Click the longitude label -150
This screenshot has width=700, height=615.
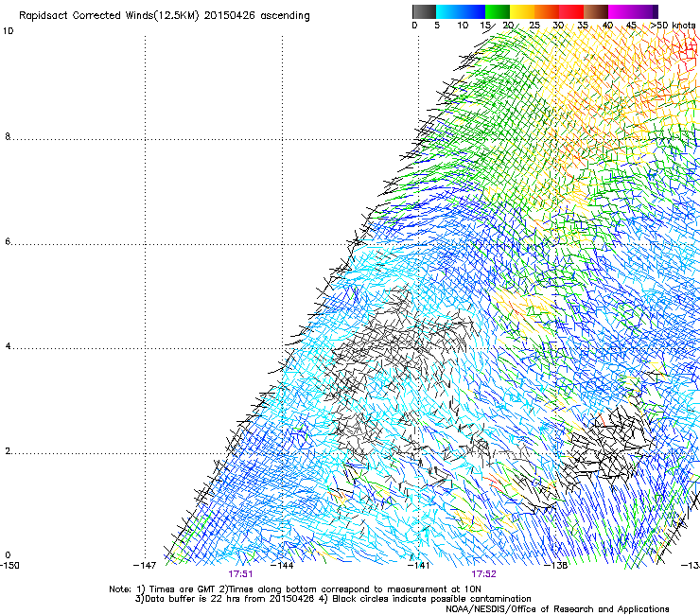[x=9, y=566]
